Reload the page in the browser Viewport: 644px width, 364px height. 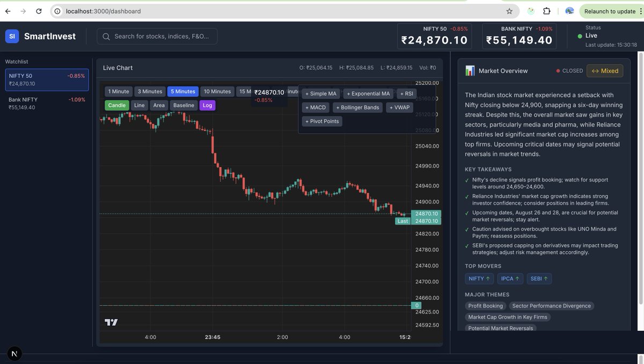(x=39, y=11)
